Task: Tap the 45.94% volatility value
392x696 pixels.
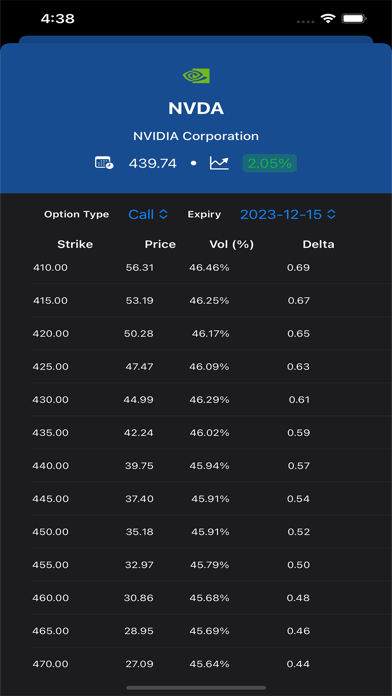Action: pos(210,466)
